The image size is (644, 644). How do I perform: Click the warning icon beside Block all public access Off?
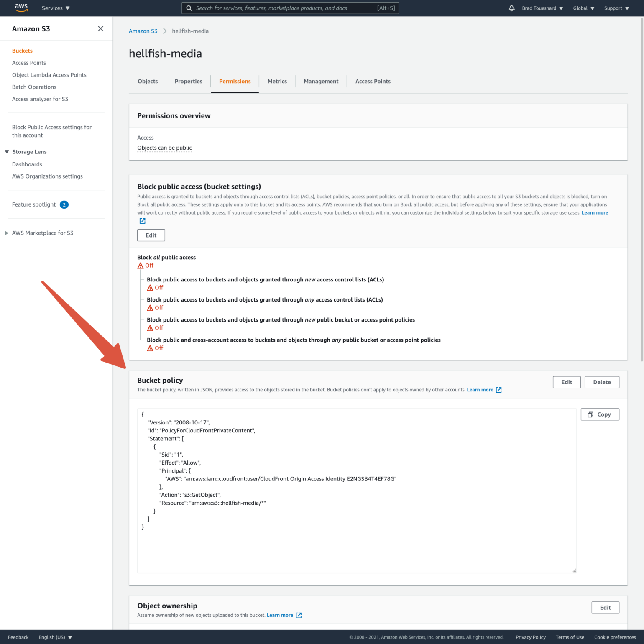(141, 266)
